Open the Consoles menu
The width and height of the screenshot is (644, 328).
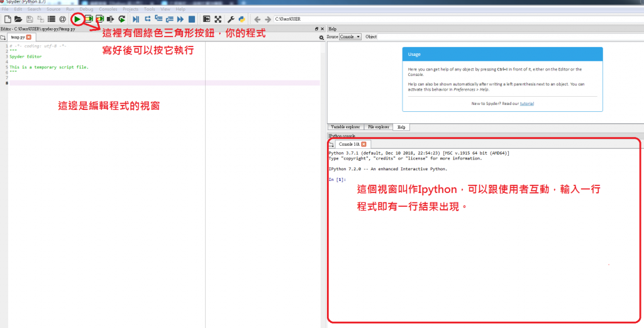click(x=108, y=9)
